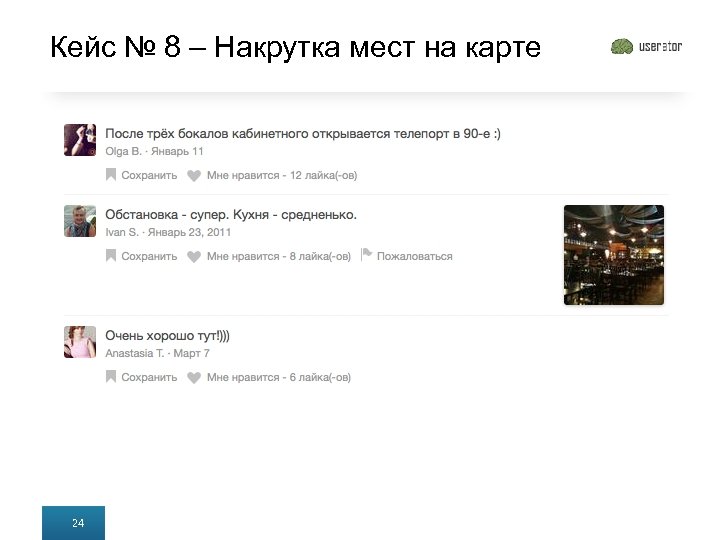720x540 pixels.
Task: Click the bookmark icon under Anastasia T.'s tip
Action: coord(111,377)
